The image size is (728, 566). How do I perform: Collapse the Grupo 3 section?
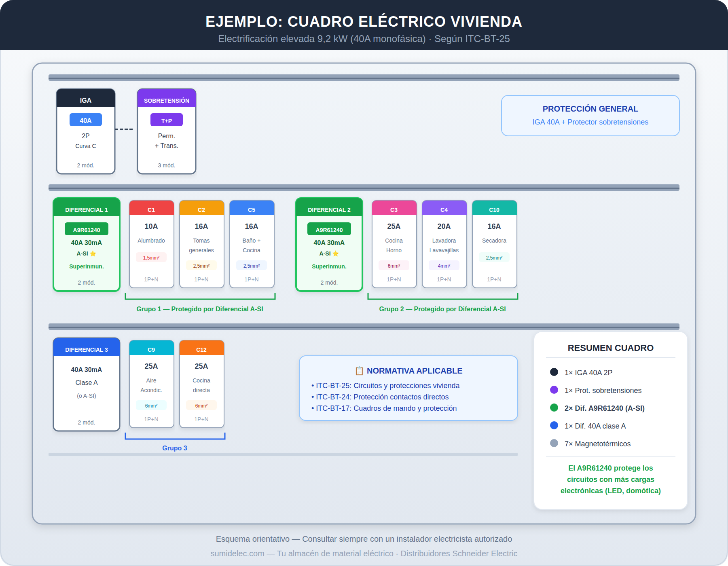[175, 448]
